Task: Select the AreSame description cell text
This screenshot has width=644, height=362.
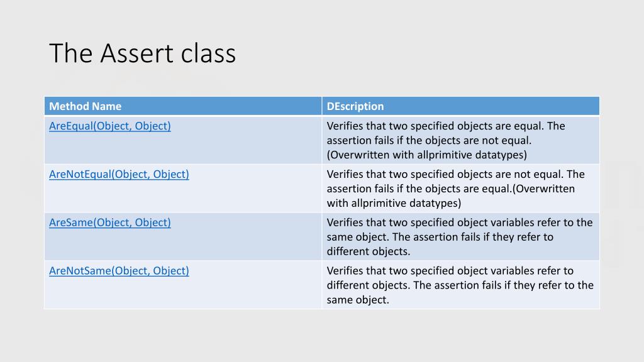Action: pos(460,237)
